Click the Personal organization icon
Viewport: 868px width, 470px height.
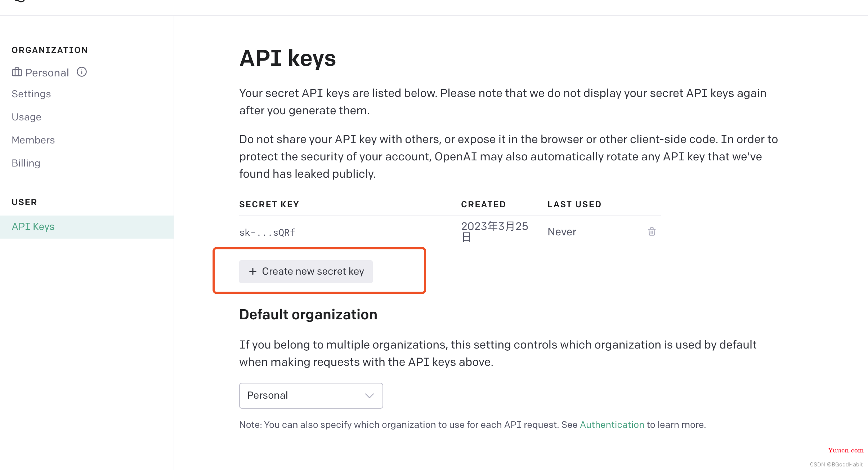[x=17, y=72]
